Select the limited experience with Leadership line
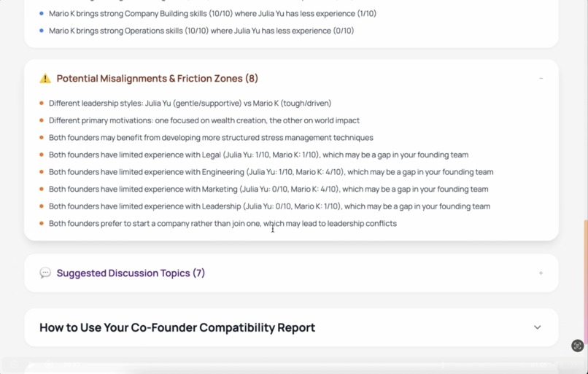The width and height of the screenshot is (588, 374). pos(270,206)
